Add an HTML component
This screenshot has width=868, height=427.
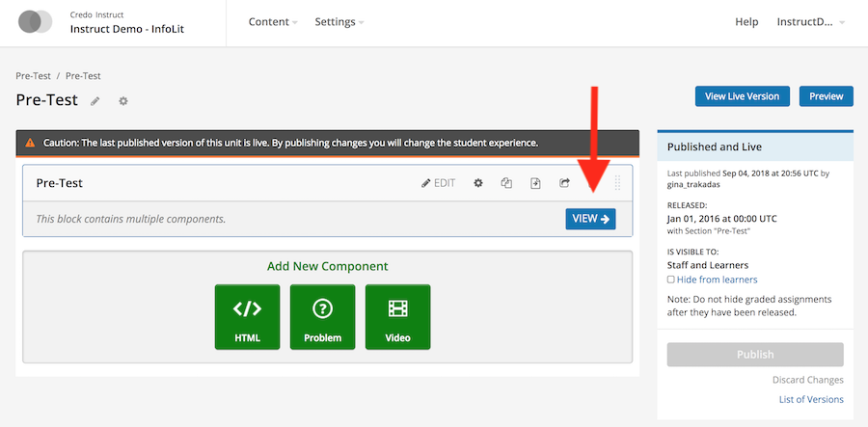pyautogui.click(x=248, y=317)
